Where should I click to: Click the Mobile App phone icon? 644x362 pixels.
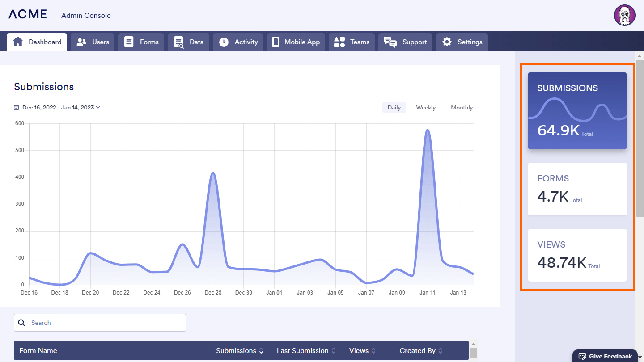(x=275, y=42)
